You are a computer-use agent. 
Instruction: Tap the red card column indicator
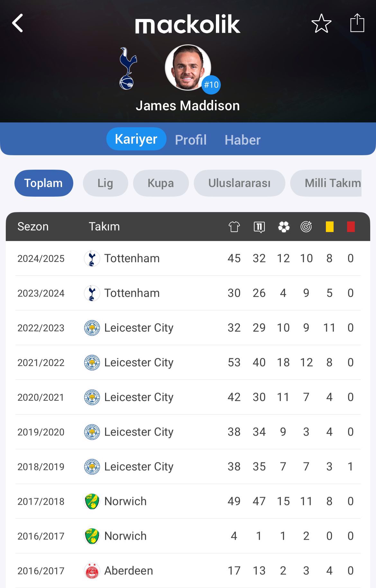351,227
